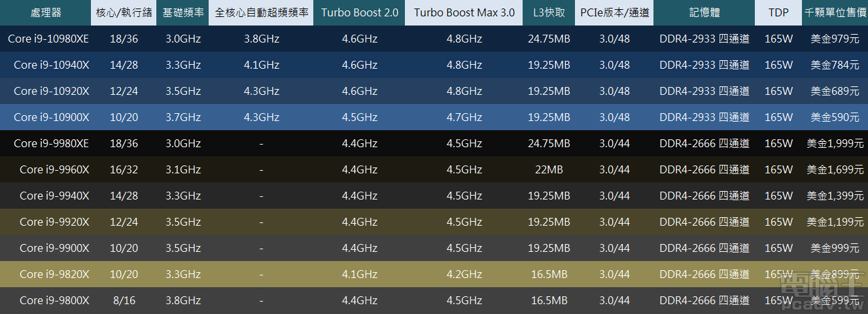Click the 4.1GHz all-core boost for i9-10940X
The image size is (868, 314).
pyautogui.click(x=261, y=65)
